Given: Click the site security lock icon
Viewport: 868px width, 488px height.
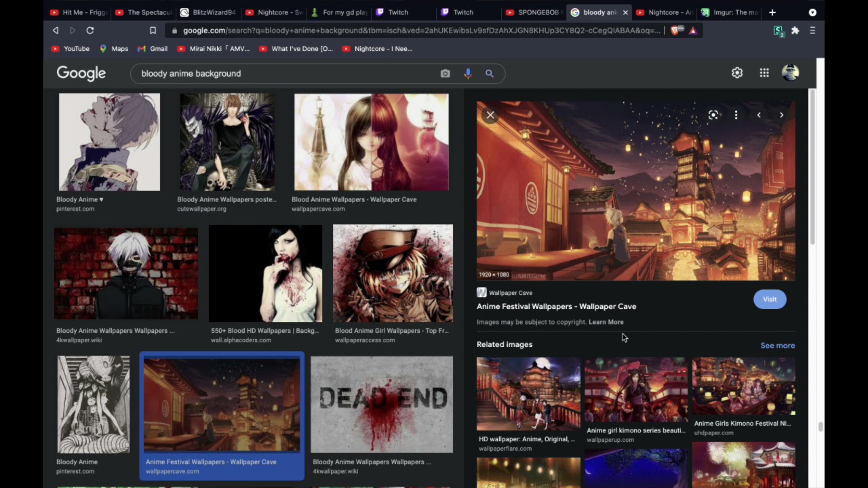Looking at the screenshot, I should pos(175,30).
